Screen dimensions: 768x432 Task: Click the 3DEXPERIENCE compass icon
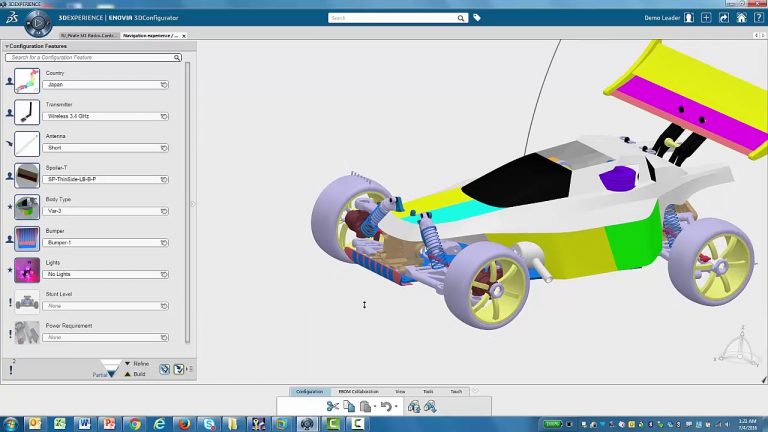[x=38, y=22]
